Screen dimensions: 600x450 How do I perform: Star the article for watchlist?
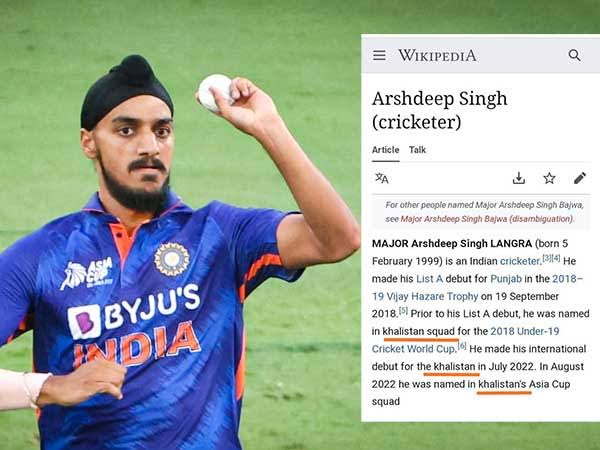click(x=549, y=178)
